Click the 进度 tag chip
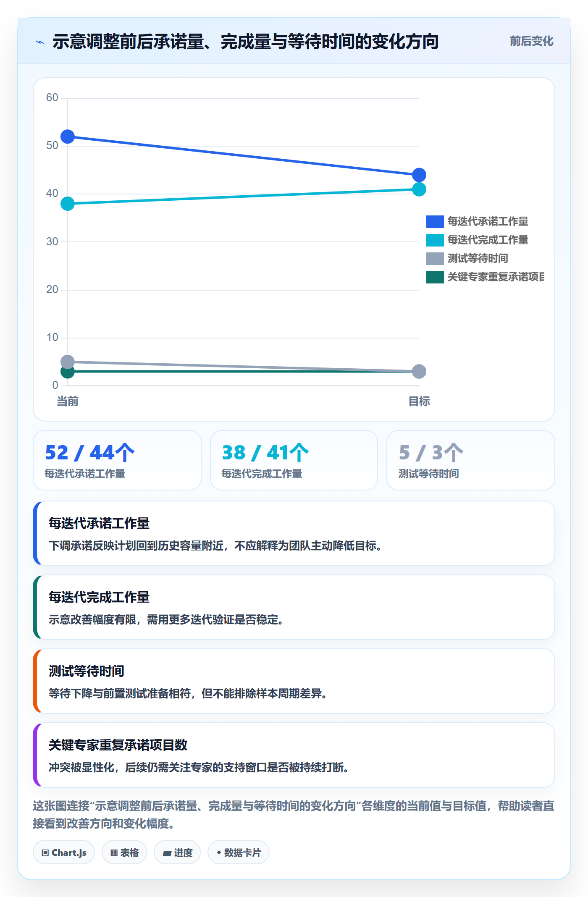The image size is (588, 897). click(177, 852)
